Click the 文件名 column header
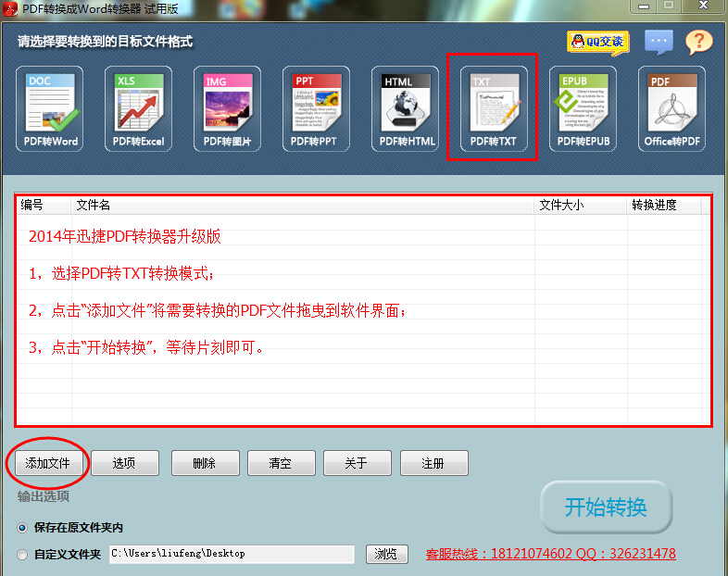This screenshot has height=576, width=728. [x=303, y=206]
